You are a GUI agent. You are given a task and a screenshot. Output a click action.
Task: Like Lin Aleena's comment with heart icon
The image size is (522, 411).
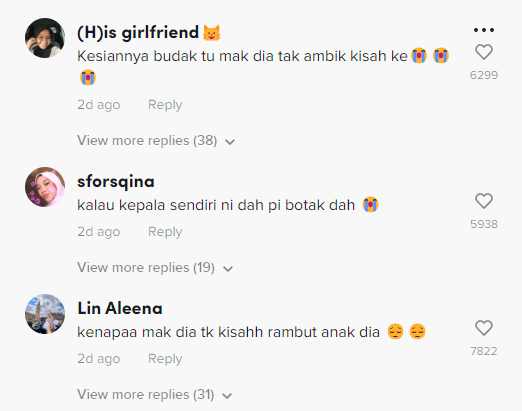[x=484, y=328]
